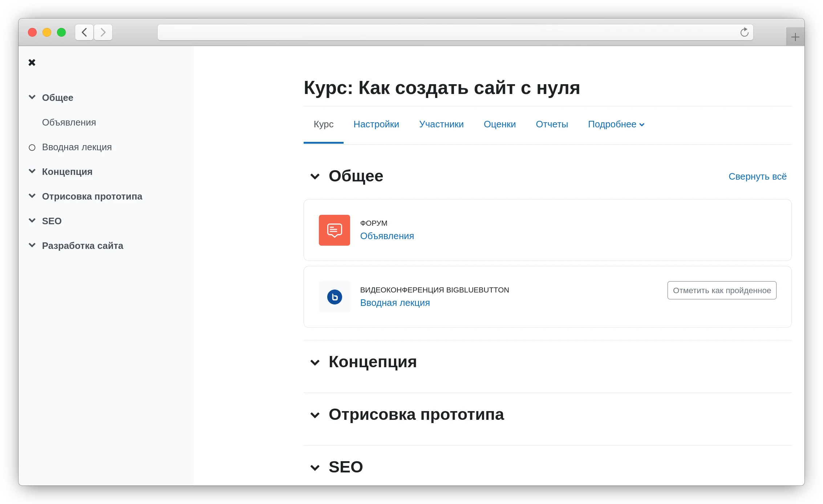This screenshot has height=504, width=823.
Task: Open the Подробнее dropdown menu
Action: click(x=616, y=124)
